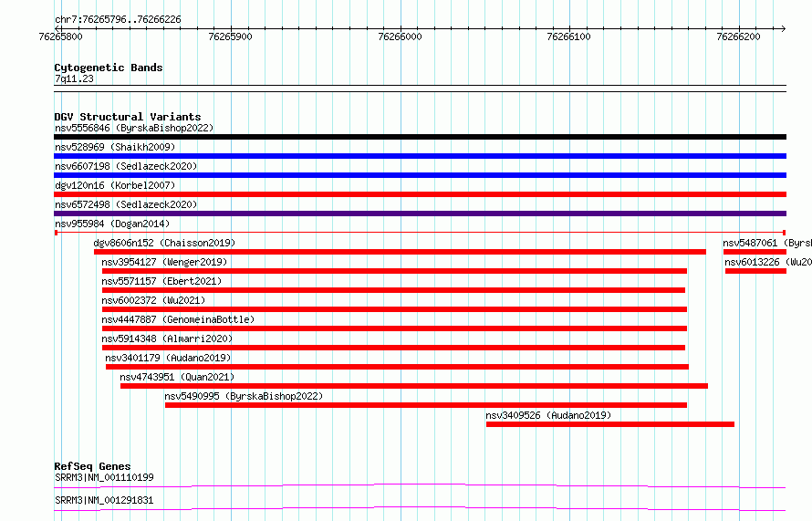
Task: Click the red nsv5914348 variant bar
Action: [x=393, y=348]
